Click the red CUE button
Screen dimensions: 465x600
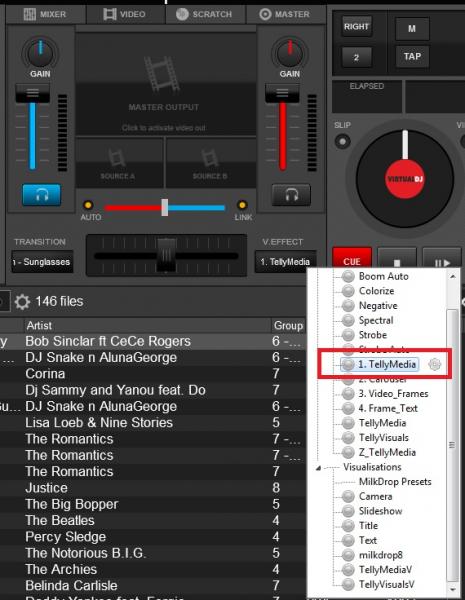pyautogui.click(x=352, y=260)
